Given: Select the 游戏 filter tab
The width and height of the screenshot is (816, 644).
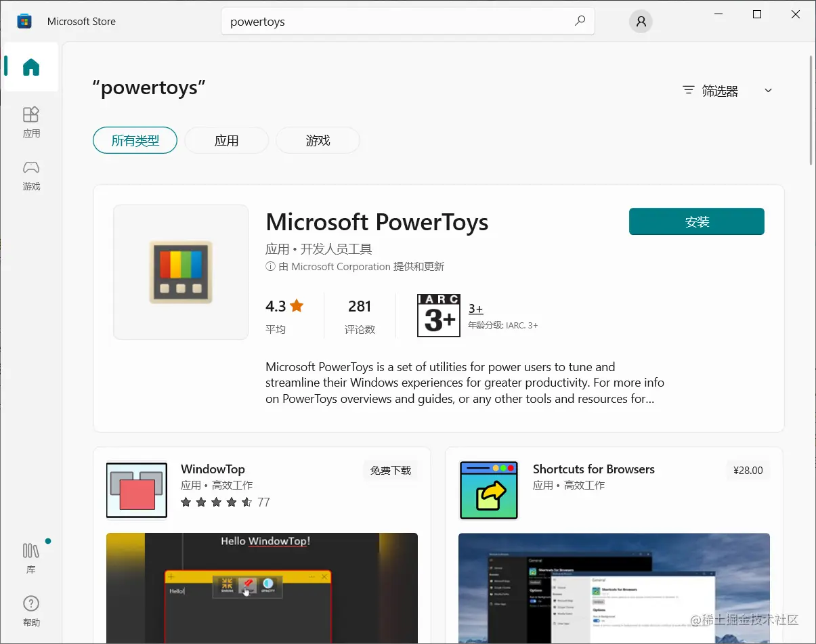Looking at the screenshot, I should click(x=318, y=141).
